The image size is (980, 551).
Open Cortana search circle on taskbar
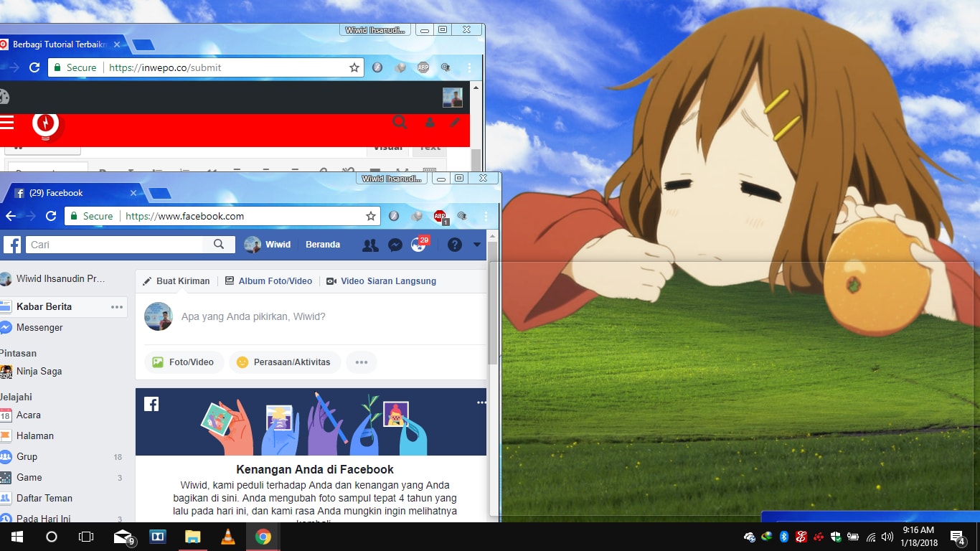pyautogui.click(x=51, y=537)
